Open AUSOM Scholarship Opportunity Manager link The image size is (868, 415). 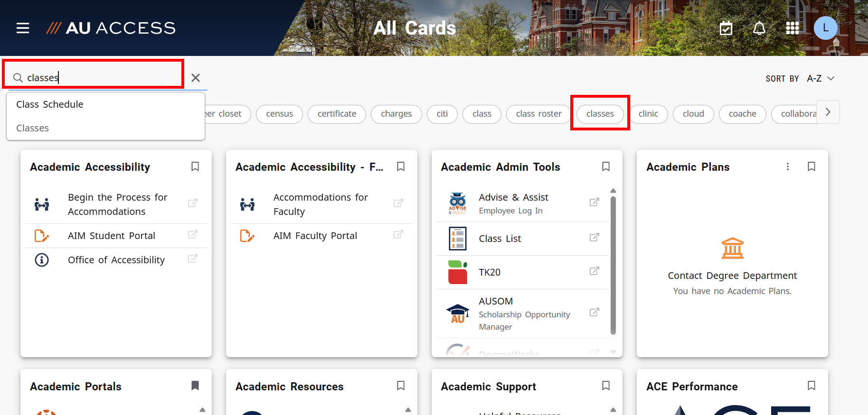(x=522, y=314)
